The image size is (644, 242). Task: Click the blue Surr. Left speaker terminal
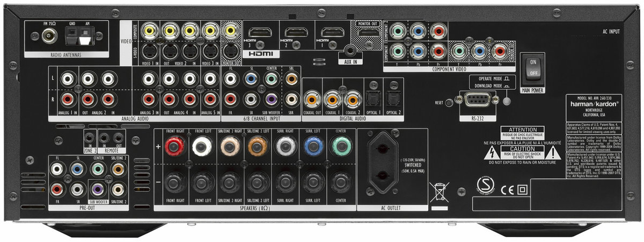coord(312,146)
